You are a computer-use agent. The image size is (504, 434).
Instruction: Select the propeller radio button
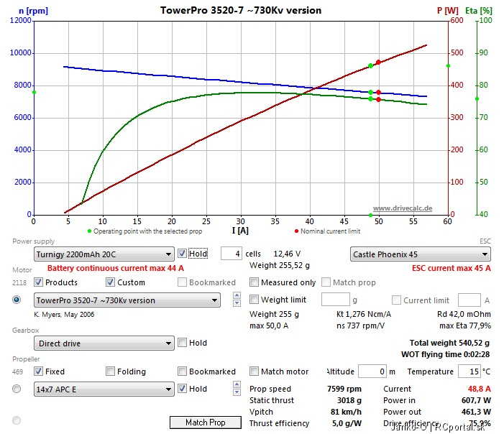(x=17, y=389)
